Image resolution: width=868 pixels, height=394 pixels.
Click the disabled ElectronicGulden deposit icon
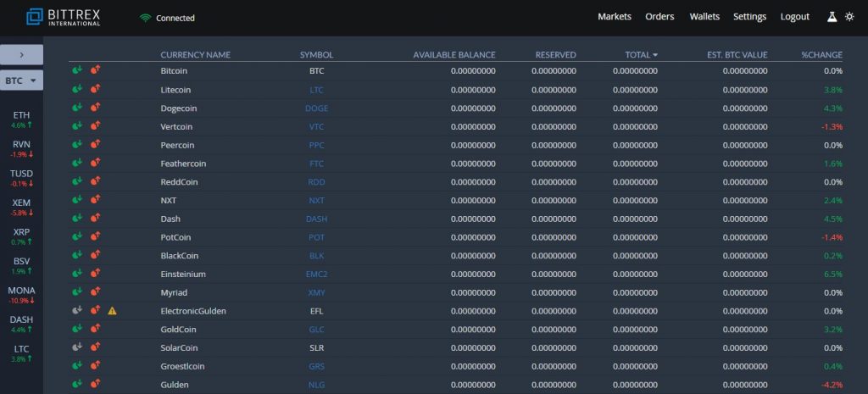[77, 310]
